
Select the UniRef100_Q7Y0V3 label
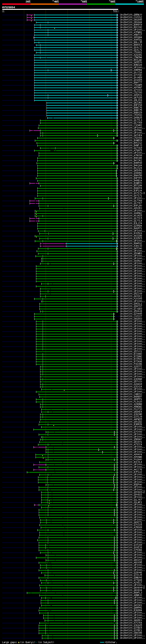pyautogui.click(x=131, y=90)
